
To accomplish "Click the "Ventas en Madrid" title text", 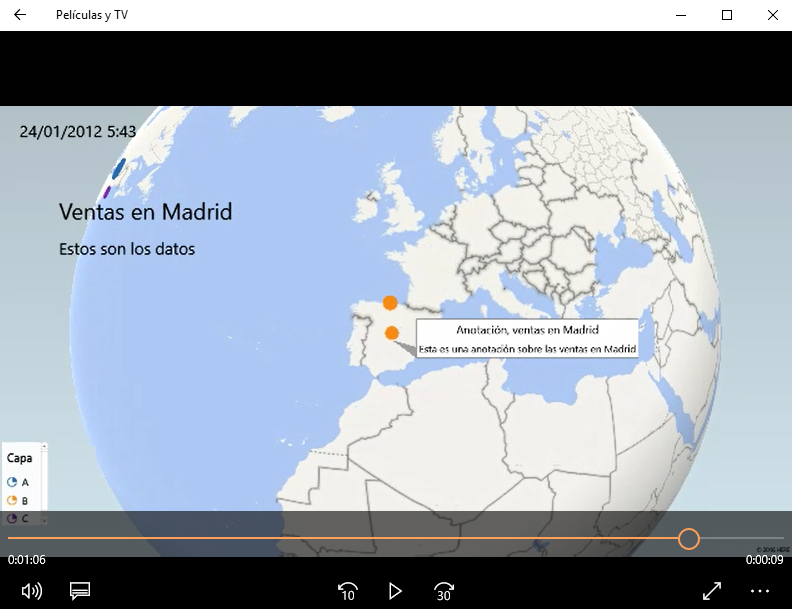I will coord(145,212).
